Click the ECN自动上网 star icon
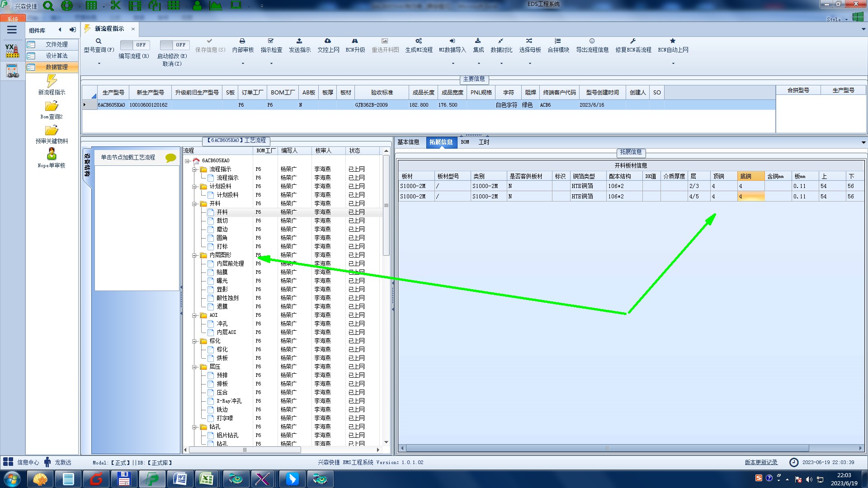The height and width of the screenshot is (488, 868). pyautogui.click(x=673, y=41)
